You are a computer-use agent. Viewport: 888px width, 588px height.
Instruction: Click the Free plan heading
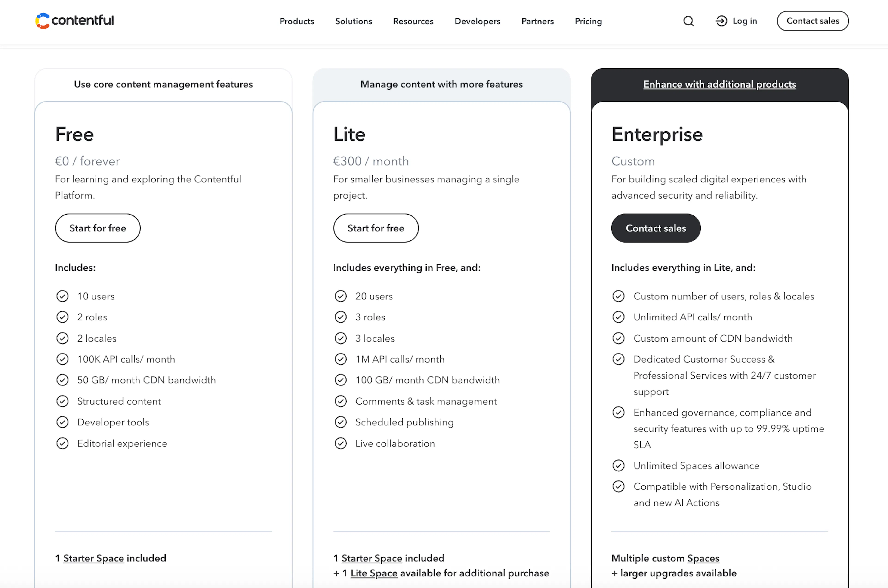(x=74, y=134)
